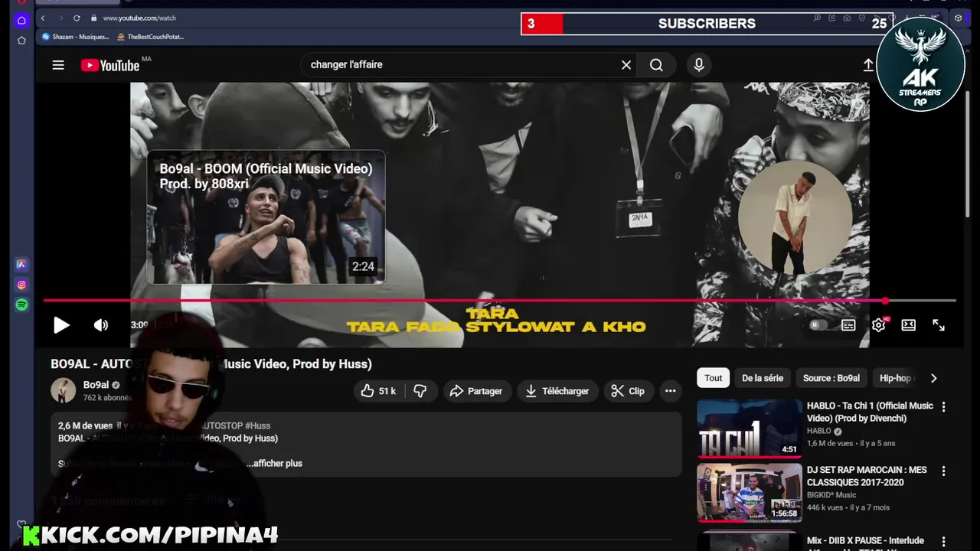Show more filter chips with the right arrow
Image resolution: width=980 pixels, height=551 pixels.
(x=933, y=378)
